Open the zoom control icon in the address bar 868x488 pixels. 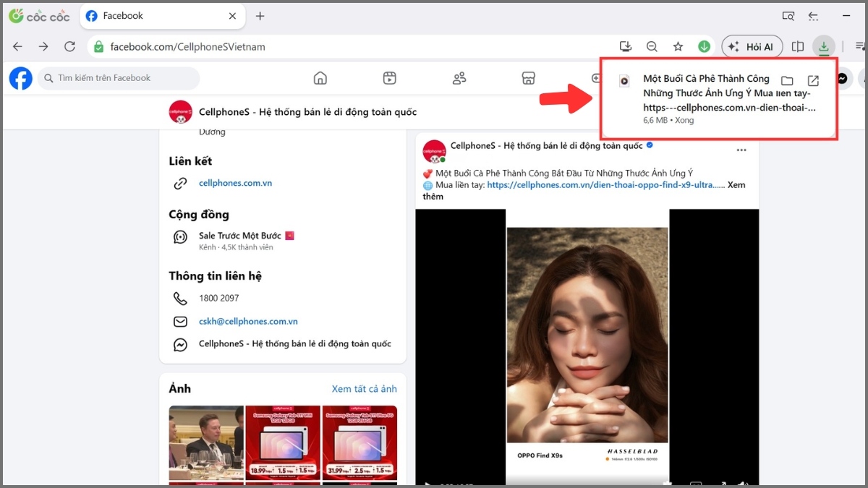[652, 46]
